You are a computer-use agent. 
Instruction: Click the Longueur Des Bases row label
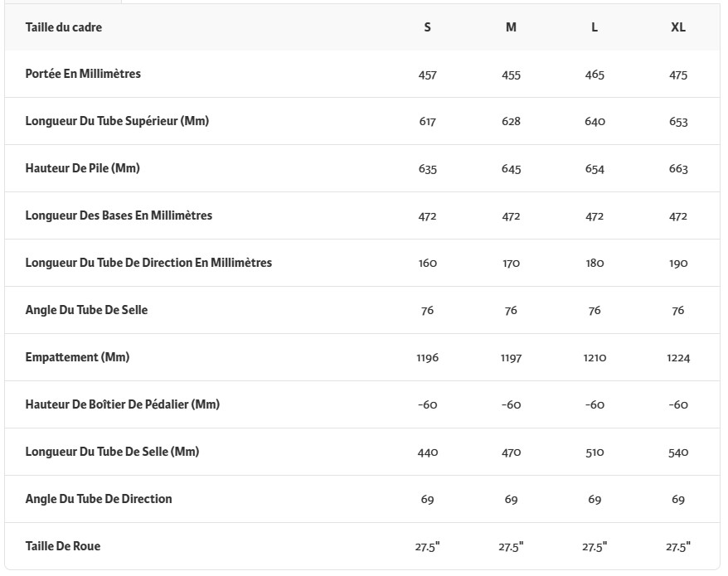[x=119, y=215]
